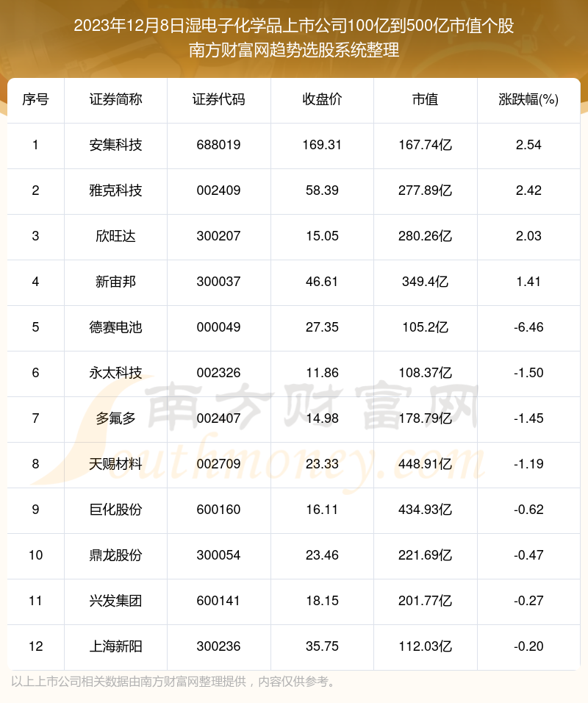Click market value 277.89亿
588x703 pixels.
tap(426, 190)
